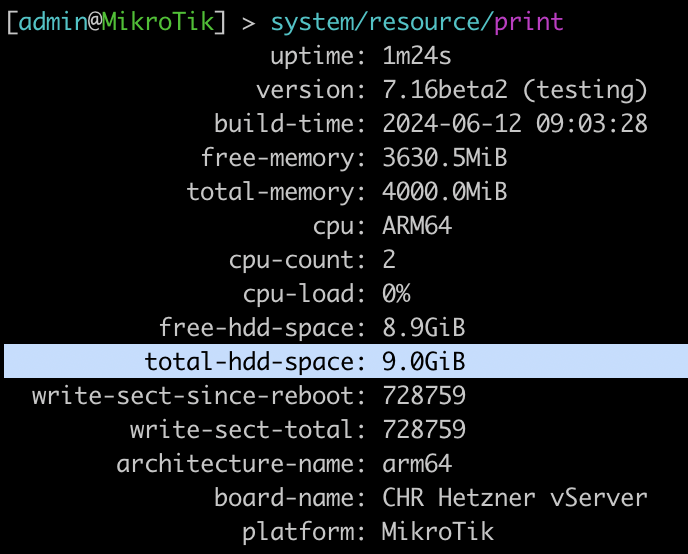688x554 pixels.
Task: Click the board-name label
Action: coord(290,498)
